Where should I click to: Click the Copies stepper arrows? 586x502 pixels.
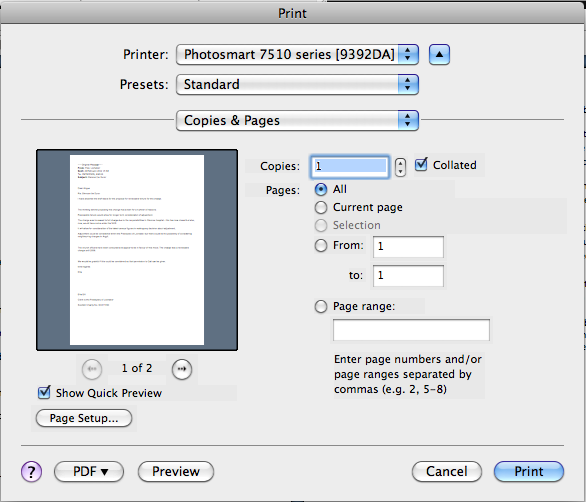click(400, 167)
